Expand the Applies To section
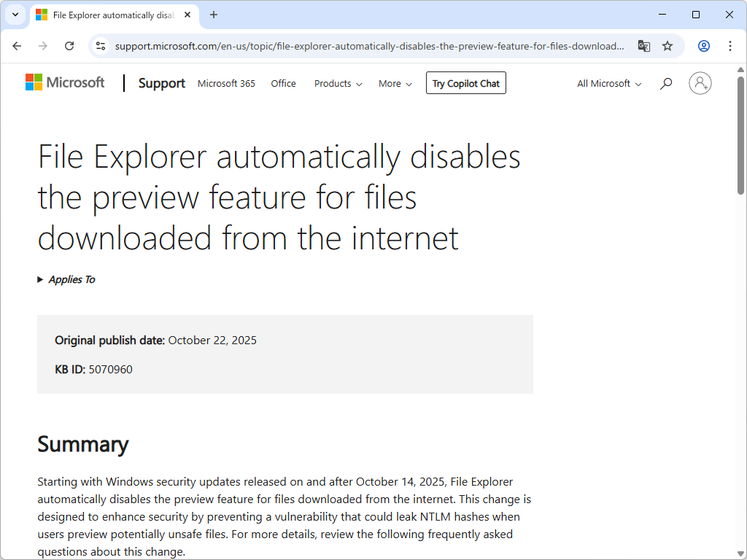Screen dimensions: 747x560 [66, 279]
